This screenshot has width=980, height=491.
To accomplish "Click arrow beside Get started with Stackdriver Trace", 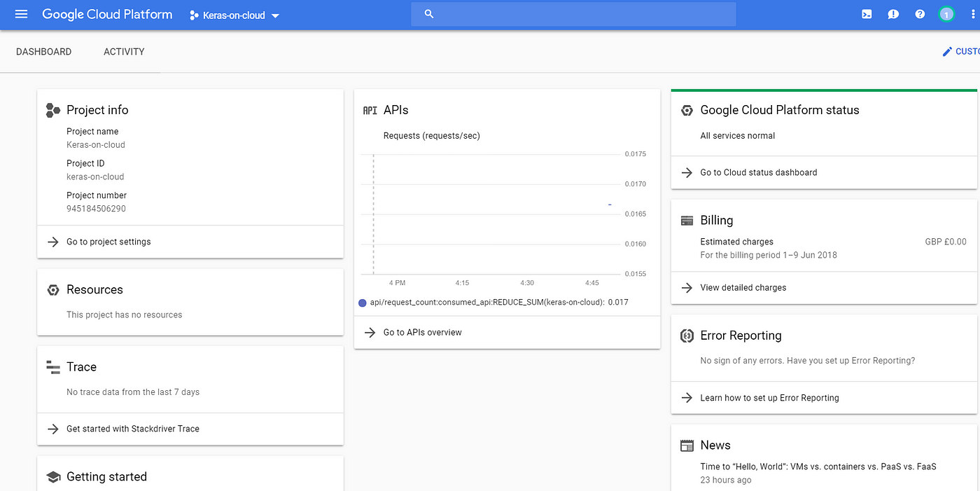I will click(x=52, y=429).
